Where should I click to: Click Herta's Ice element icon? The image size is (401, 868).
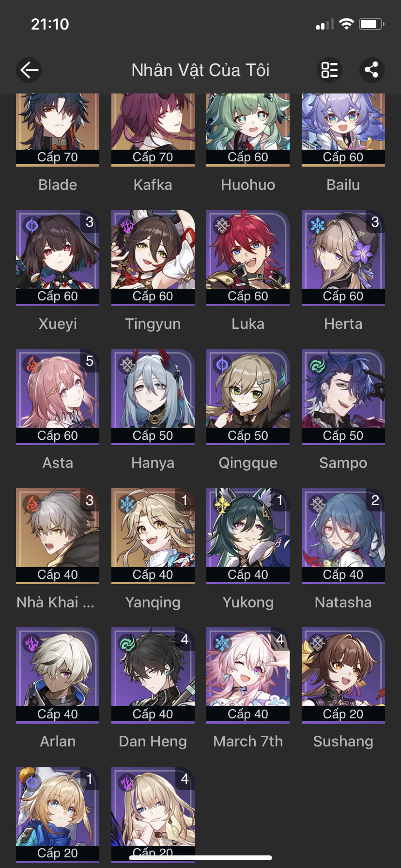tap(317, 226)
